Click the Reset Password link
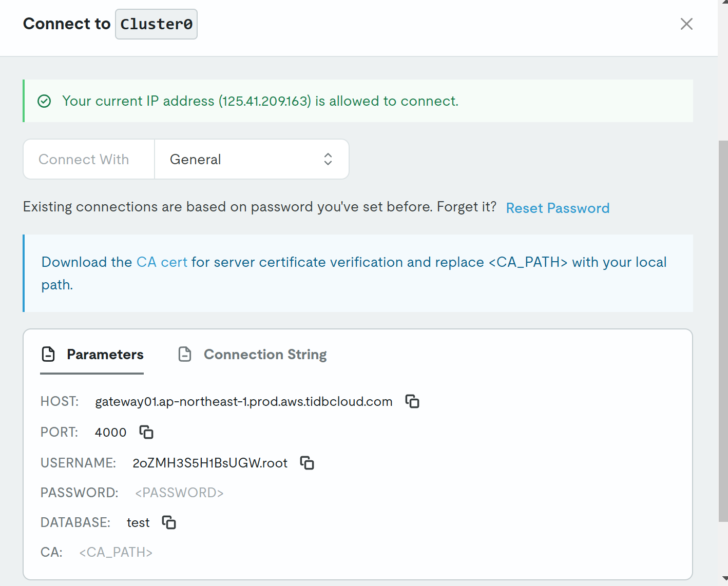 (x=558, y=208)
